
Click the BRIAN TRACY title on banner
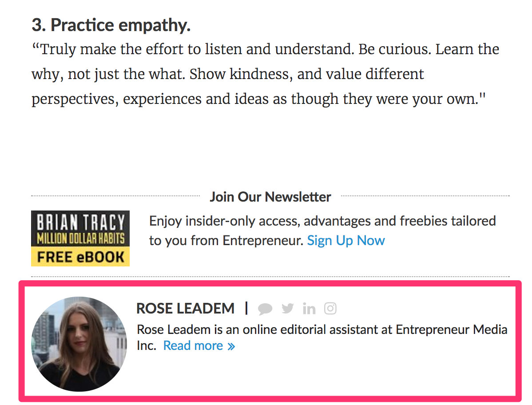(80, 222)
